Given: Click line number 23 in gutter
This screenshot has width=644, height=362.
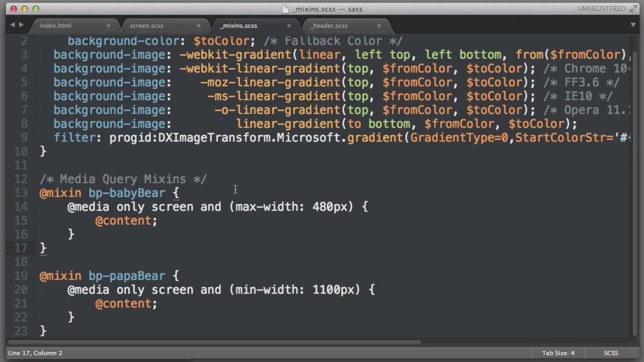Looking at the screenshot, I should 21,331.
